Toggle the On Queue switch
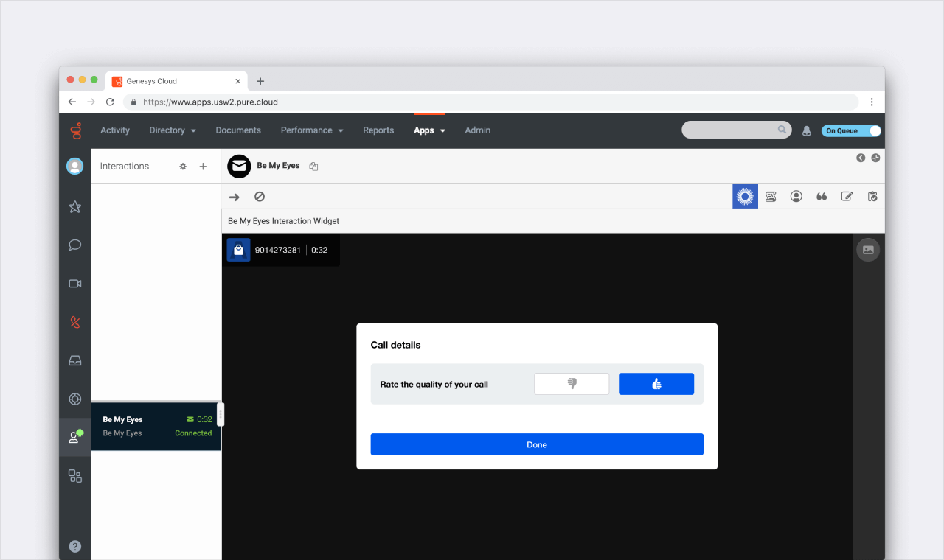This screenshot has height=560, width=944. click(851, 131)
